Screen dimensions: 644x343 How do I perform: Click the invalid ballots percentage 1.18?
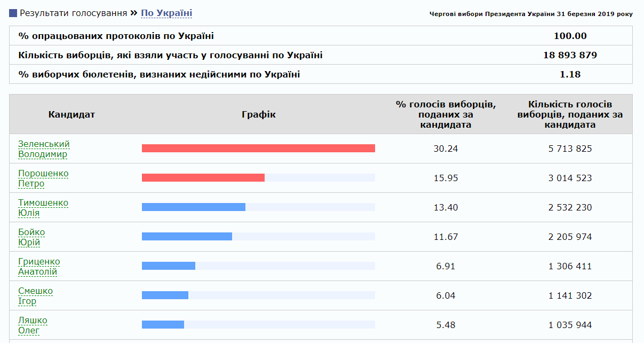click(x=574, y=74)
